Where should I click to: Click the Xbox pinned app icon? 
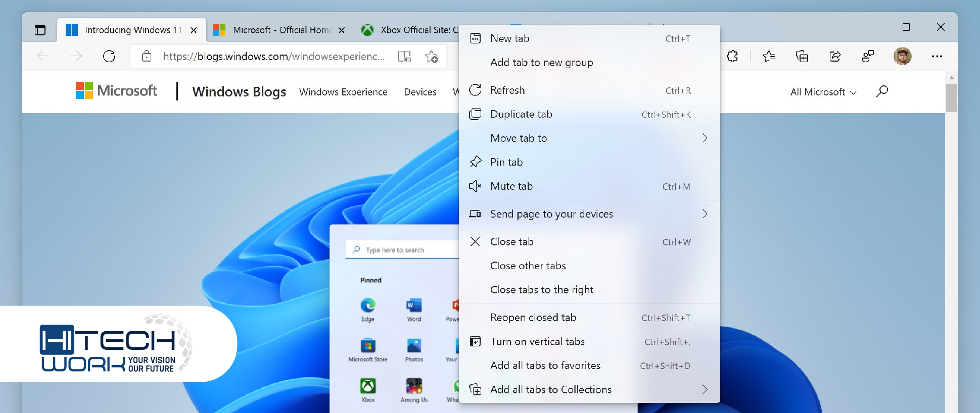[x=368, y=386]
